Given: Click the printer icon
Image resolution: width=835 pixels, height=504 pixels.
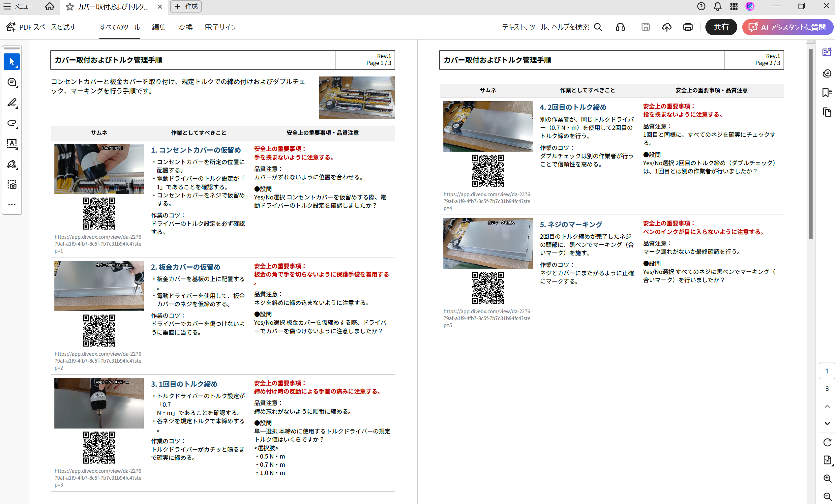Looking at the screenshot, I should tap(688, 27).
